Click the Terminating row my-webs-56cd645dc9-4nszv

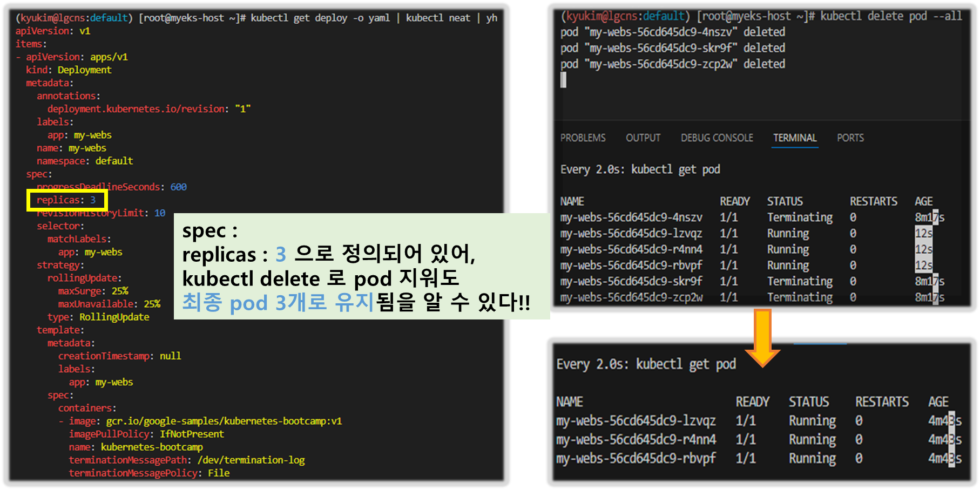coord(752,217)
